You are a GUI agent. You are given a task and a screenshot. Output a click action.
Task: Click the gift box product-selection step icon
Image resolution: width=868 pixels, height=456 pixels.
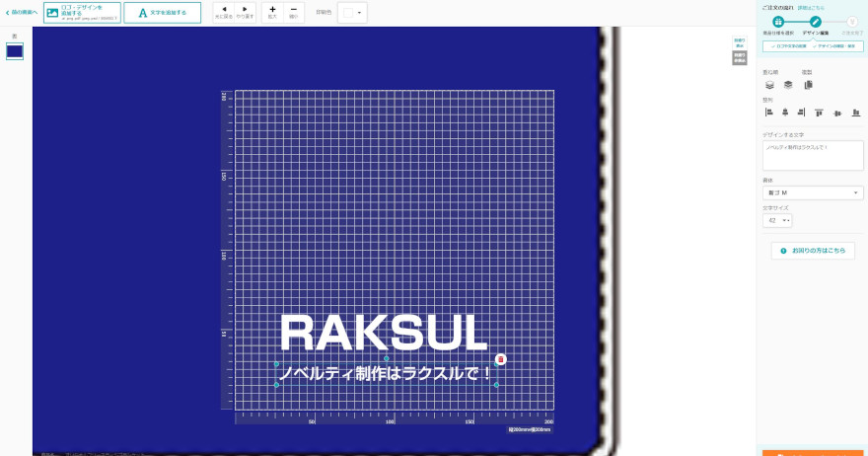pos(778,22)
